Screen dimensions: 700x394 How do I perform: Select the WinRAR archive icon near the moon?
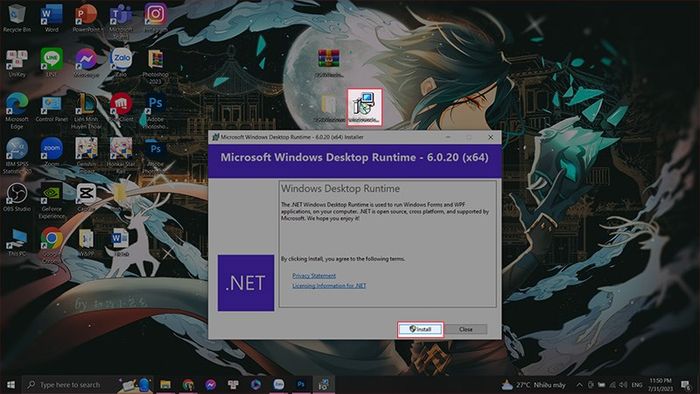coord(329,62)
